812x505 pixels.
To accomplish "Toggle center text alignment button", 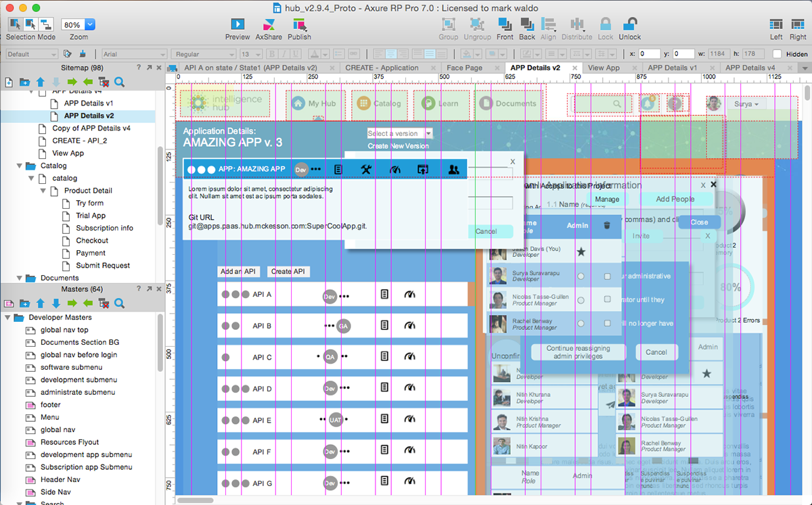I will [x=391, y=54].
